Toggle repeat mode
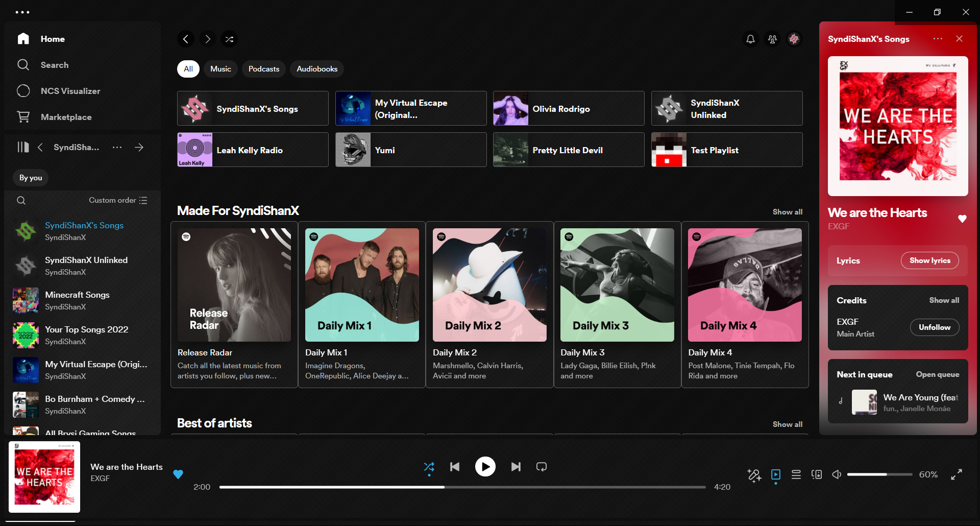The width and height of the screenshot is (980, 526). pos(542,467)
